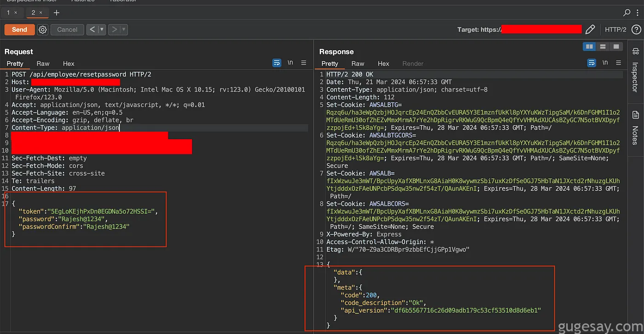
Task: Select side-by-side layout view
Action: (x=589, y=47)
